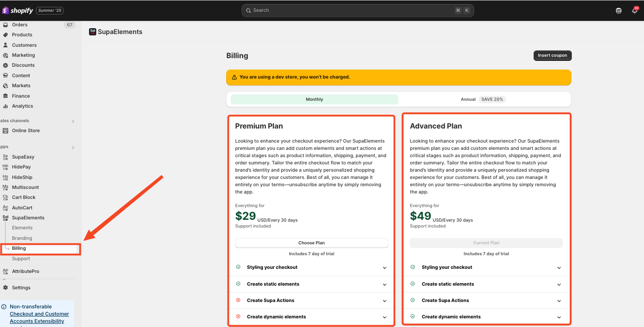Expand the Apps section chevron
Image resolution: width=644 pixels, height=327 pixels.
(x=73, y=148)
